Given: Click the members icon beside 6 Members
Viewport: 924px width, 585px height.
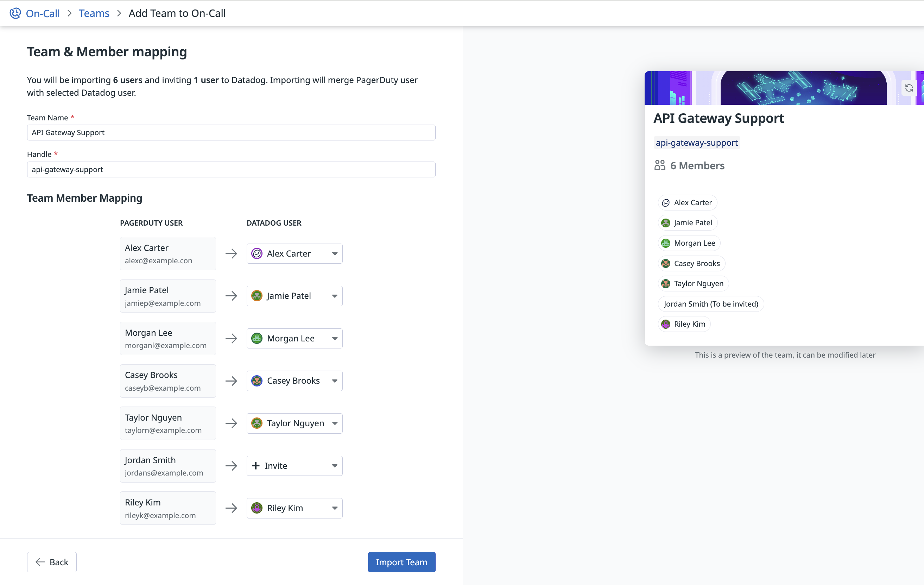Looking at the screenshot, I should click(x=660, y=165).
